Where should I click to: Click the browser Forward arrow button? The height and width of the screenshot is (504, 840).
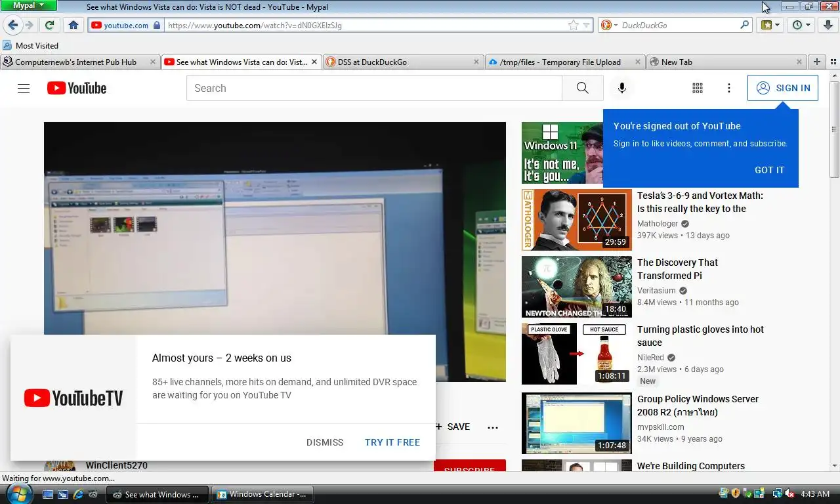click(29, 25)
